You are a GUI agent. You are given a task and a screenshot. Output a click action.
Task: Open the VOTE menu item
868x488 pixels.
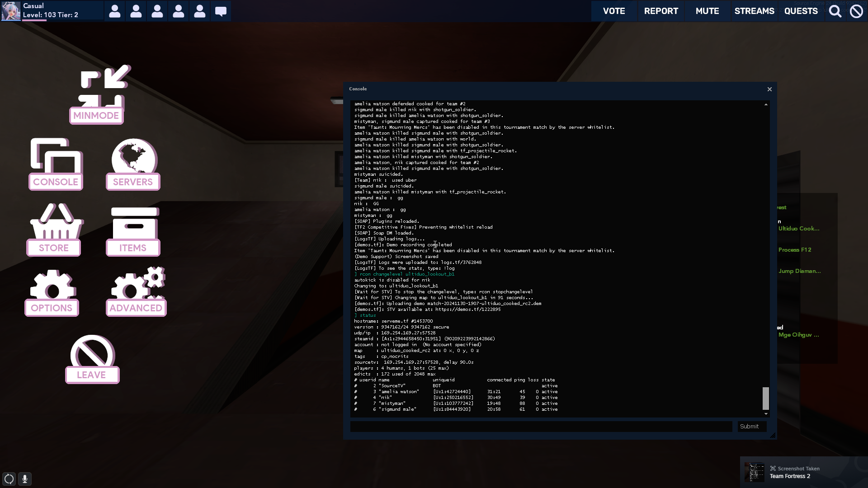point(613,11)
